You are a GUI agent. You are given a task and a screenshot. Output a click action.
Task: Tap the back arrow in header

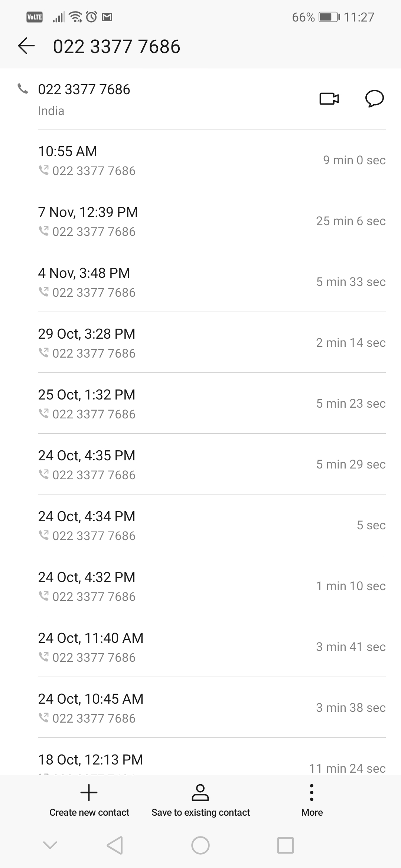pyautogui.click(x=26, y=46)
